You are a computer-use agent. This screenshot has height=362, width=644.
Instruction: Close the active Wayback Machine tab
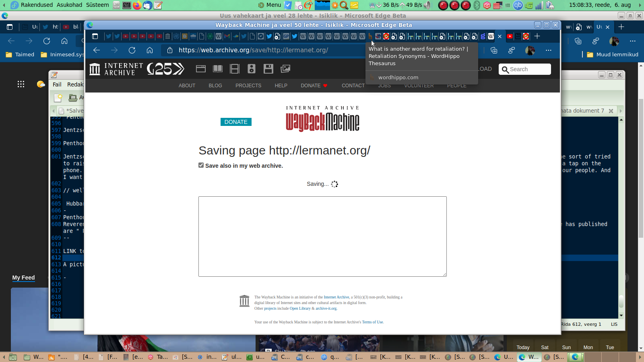tap(500, 36)
